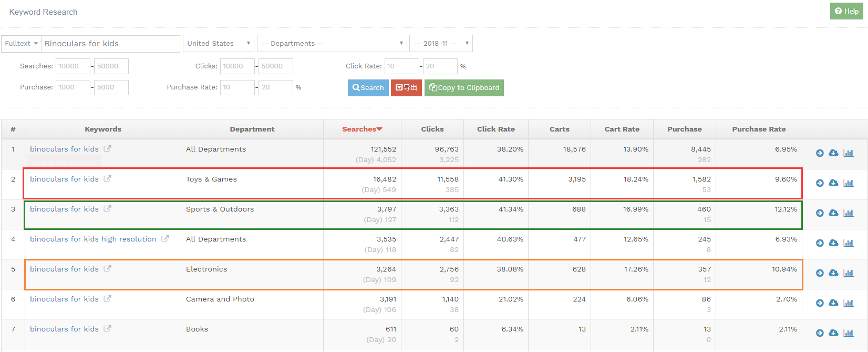The width and height of the screenshot is (868, 352).
Task: Click the arrow icon for binoculars for kids high resolution
Action: [x=820, y=243]
